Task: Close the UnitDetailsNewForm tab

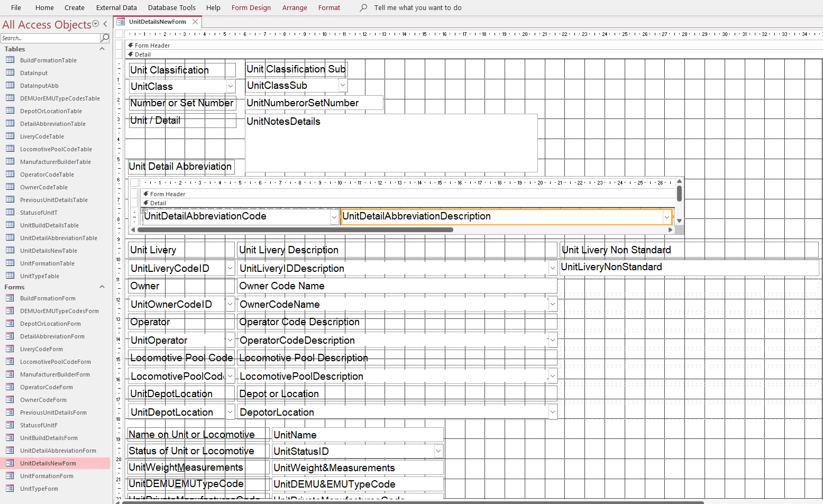Action: [x=195, y=22]
